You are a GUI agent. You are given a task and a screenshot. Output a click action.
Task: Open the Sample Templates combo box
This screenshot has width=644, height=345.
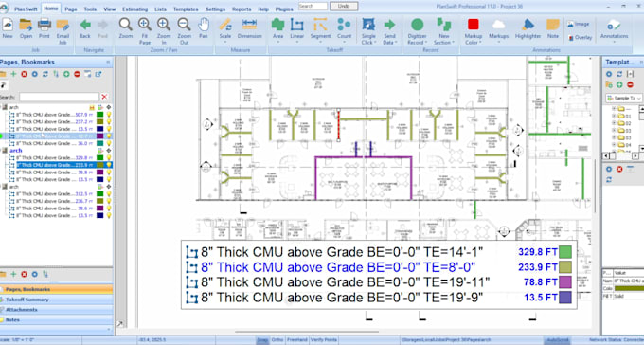point(623,99)
